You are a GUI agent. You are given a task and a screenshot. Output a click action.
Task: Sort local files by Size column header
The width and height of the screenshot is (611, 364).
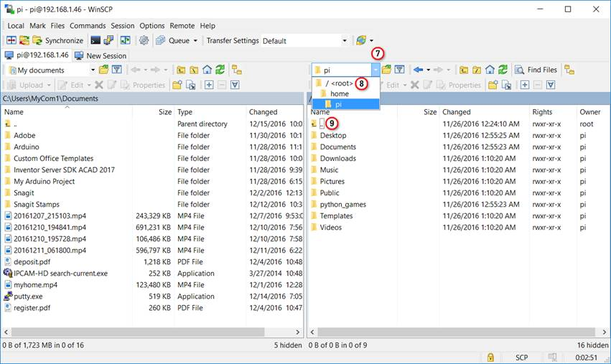(153, 112)
